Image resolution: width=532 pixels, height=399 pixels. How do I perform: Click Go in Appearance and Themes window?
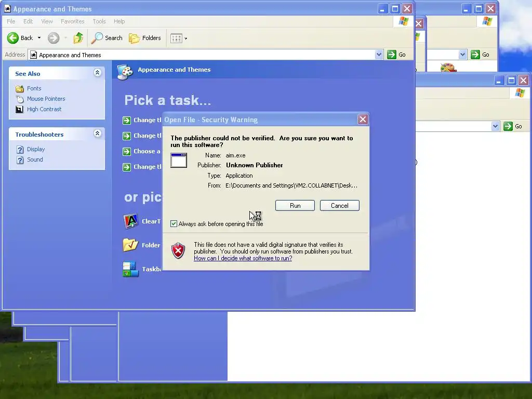pyautogui.click(x=396, y=55)
